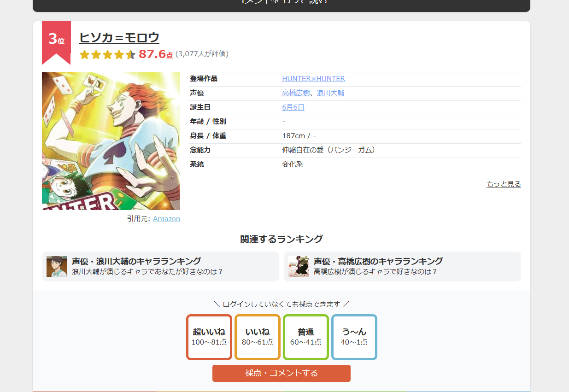Click the 6月6日 birthday link
This screenshot has height=392, width=569.
point(293,107)
